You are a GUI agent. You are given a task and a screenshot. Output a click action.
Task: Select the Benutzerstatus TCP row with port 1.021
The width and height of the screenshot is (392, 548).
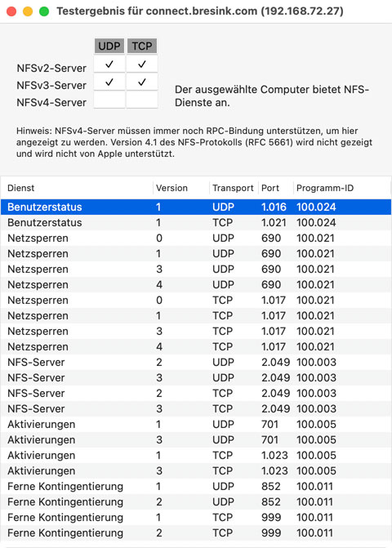(196, 223)
